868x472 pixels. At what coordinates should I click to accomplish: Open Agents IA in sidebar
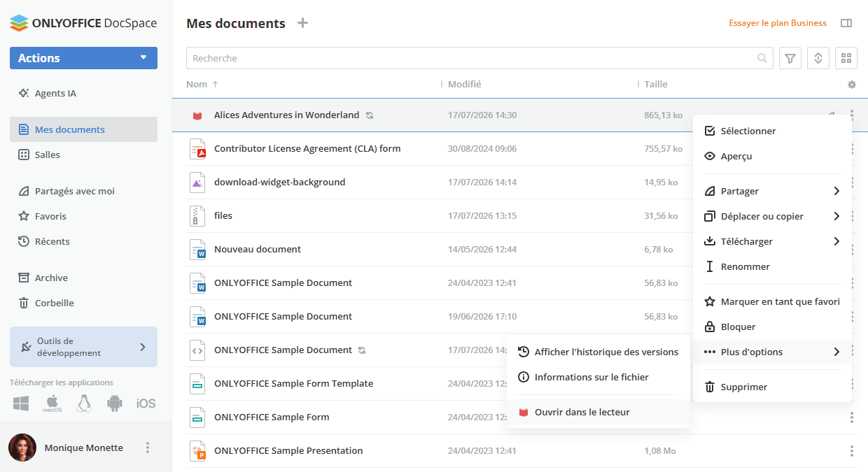coord(83,93)
